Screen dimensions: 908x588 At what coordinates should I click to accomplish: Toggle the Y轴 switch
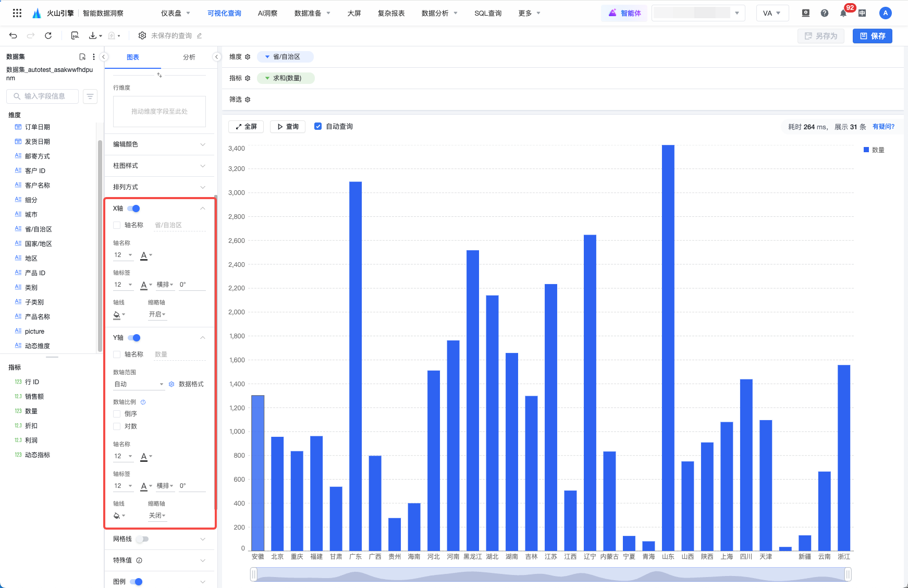(134, 338)
